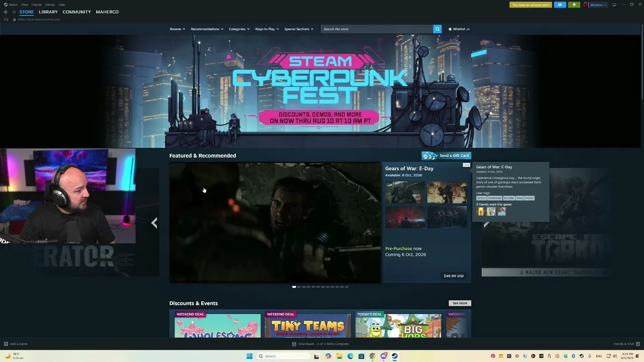Screen dimensions: 644x362
Task: Click the store search input field
Action: (x=377, y=29)
